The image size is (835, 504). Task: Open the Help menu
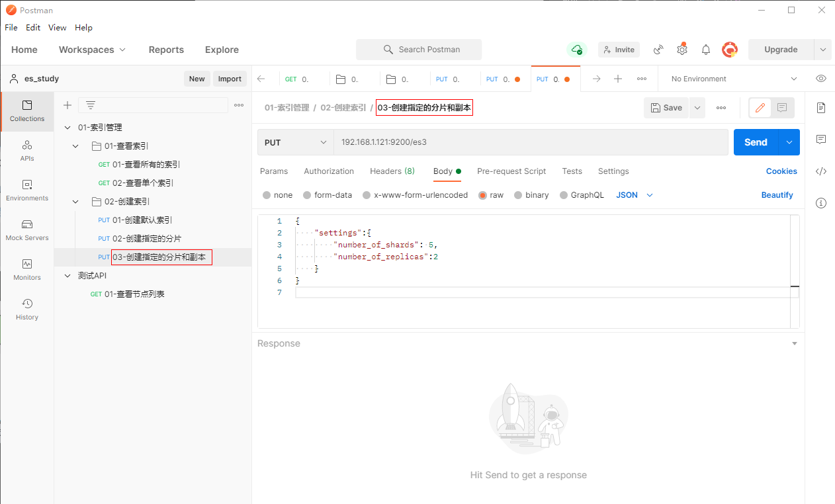click(83, 28)
